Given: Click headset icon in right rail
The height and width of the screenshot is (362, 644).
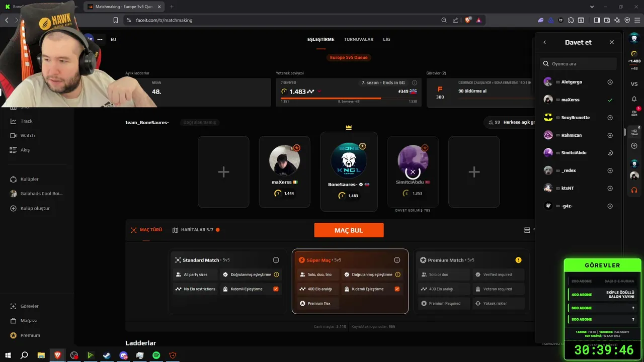Looking at the screenshot, I should click(634, 190).
